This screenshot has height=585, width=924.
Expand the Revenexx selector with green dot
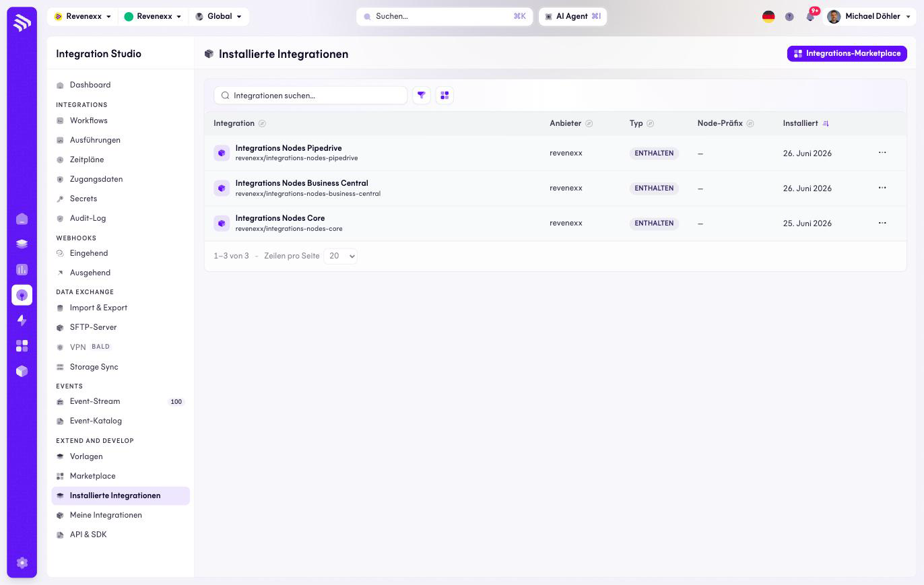(x=153, y=17)
